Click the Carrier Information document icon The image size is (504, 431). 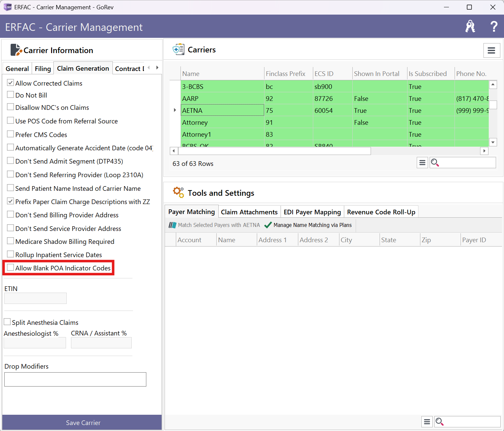pos(16,50)
